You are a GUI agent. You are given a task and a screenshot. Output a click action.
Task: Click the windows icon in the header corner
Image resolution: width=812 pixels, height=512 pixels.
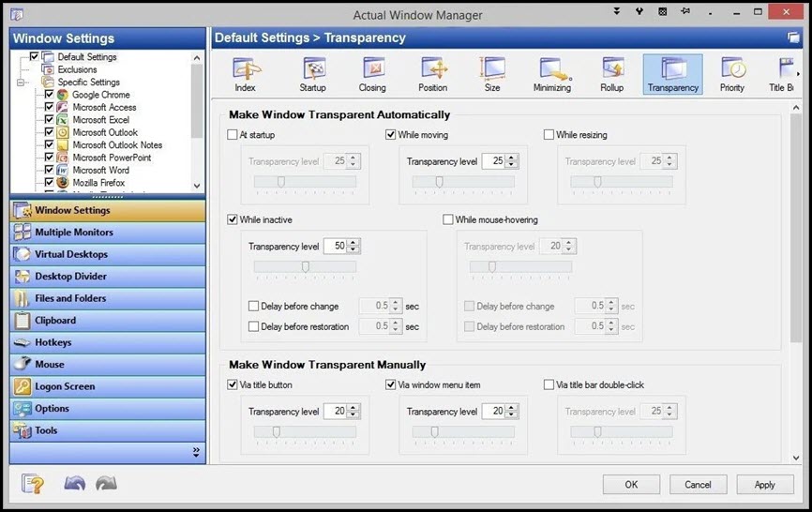(793, 38)
